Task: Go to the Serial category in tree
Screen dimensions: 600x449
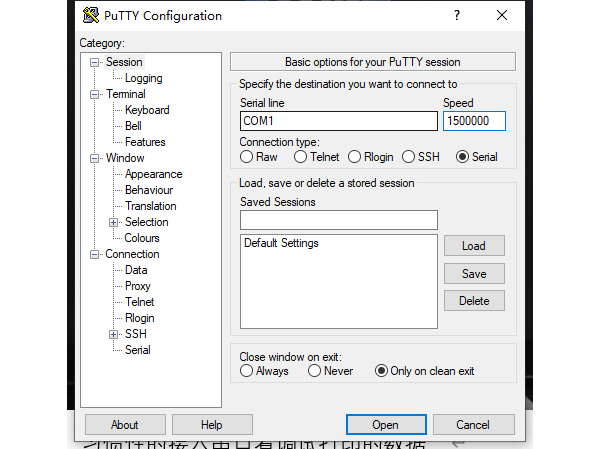Action: point(138,350)
